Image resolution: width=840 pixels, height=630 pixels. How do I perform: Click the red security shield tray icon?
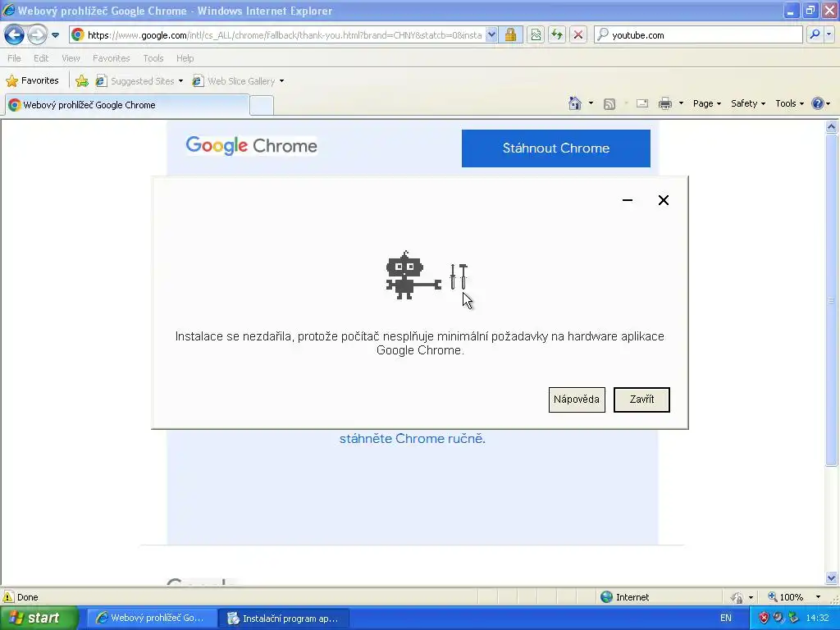(x=764, y=619)
